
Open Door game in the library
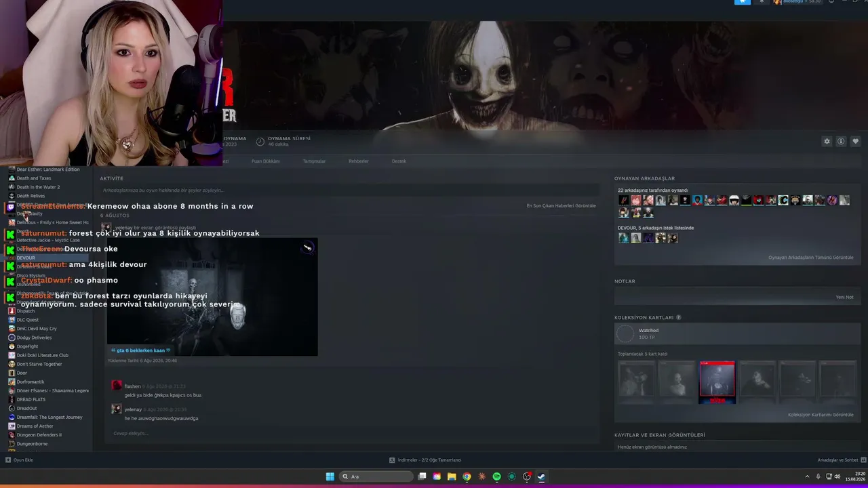click(22, 373)
